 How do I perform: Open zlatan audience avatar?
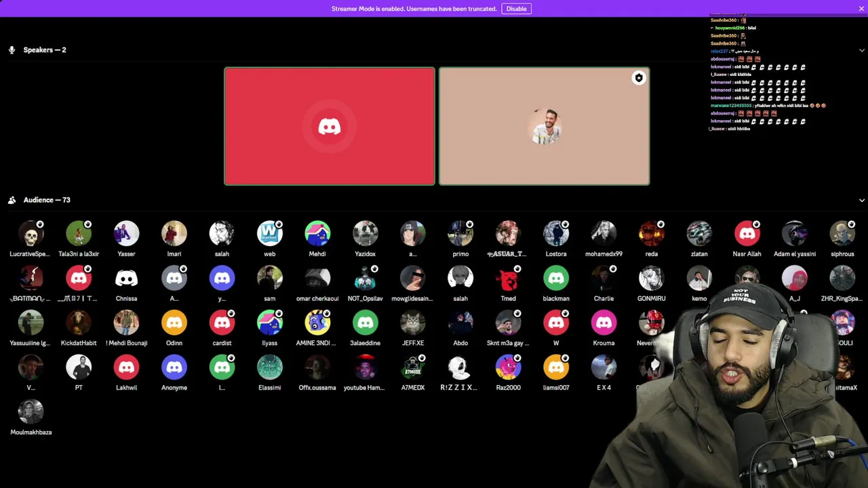pyautogui.click(x=699, y=233)
